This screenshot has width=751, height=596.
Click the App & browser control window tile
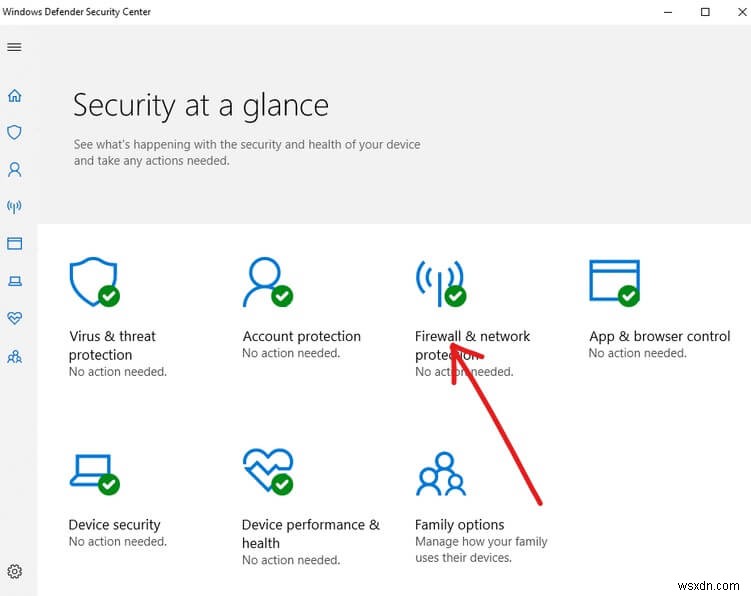tap(613, 282)
